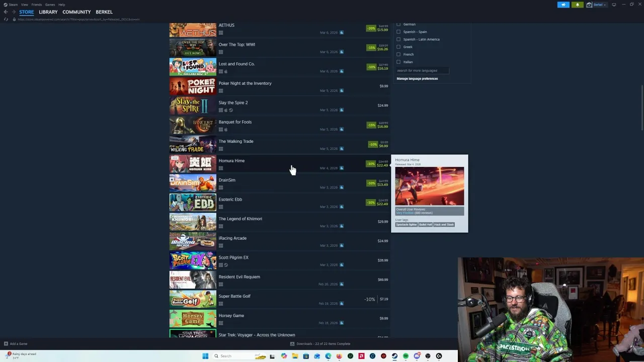Click Windows platform icon under Slay the Spire 2

pos(220,110)
